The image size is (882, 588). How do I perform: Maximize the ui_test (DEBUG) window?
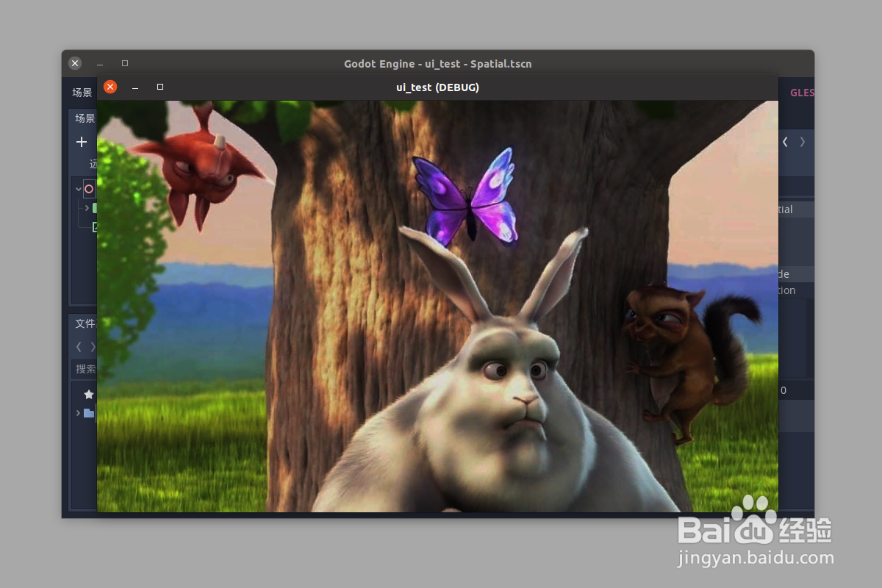(160, 87)
